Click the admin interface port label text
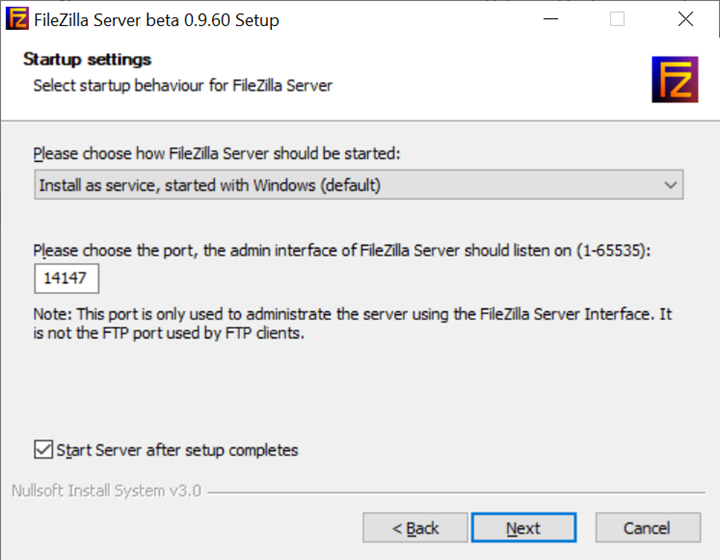This screenshot has height=560, width=720. coord(342,251)
